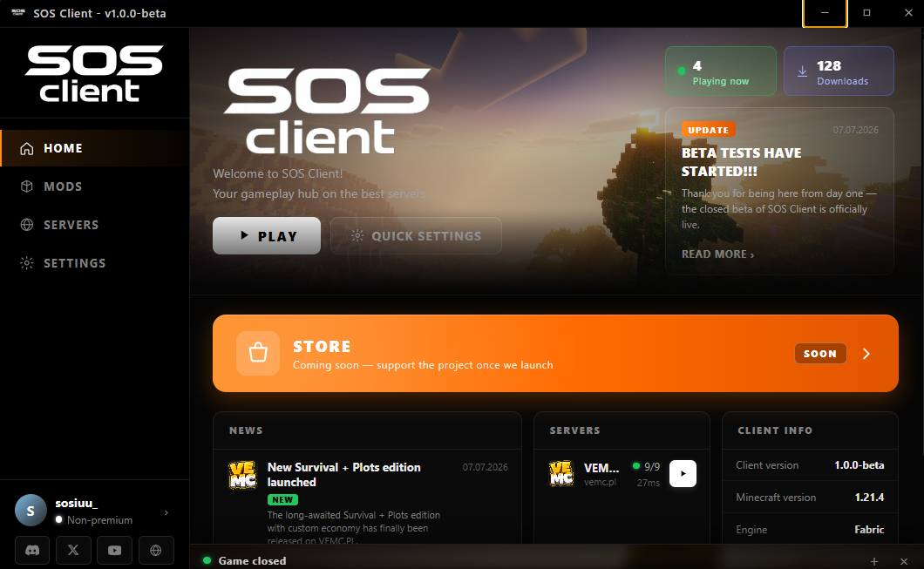924x569 pixels.
Task: Click the download arrow icon beside 128
Action: 802,71
